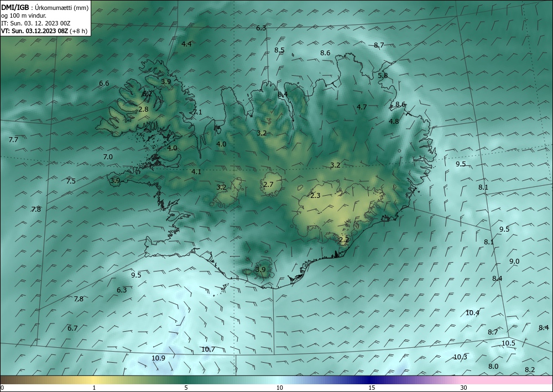Click the 10.3 value label on the map

coord(460,357)
